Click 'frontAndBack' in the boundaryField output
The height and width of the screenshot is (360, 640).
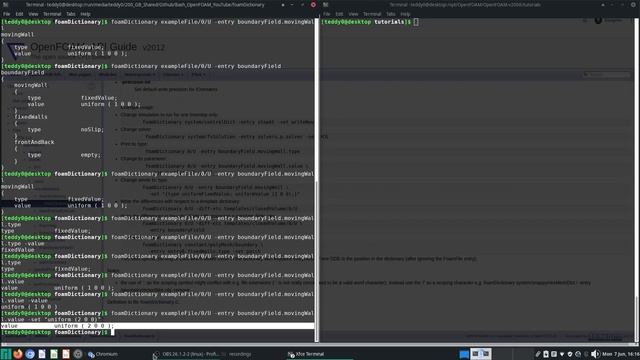coord(34,142)
